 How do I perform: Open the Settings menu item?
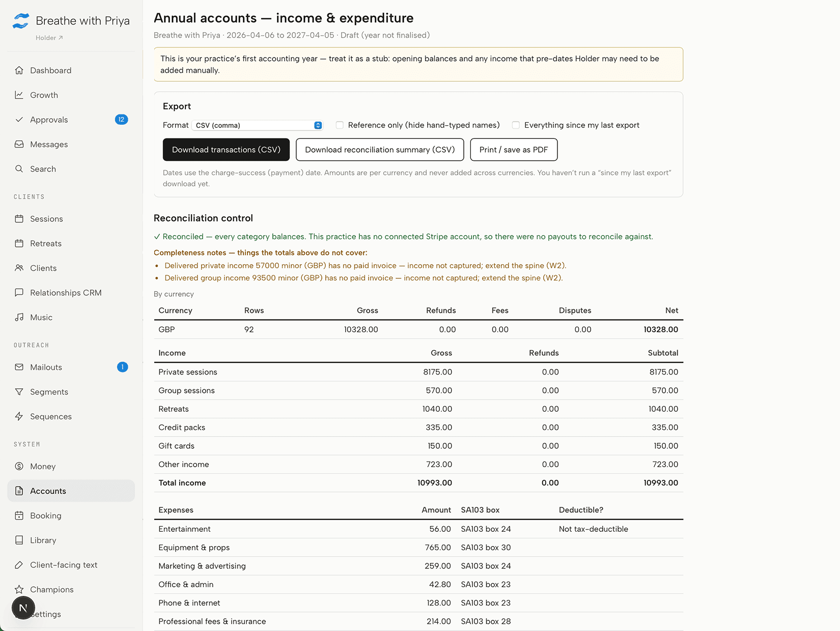tap(71, 614)
